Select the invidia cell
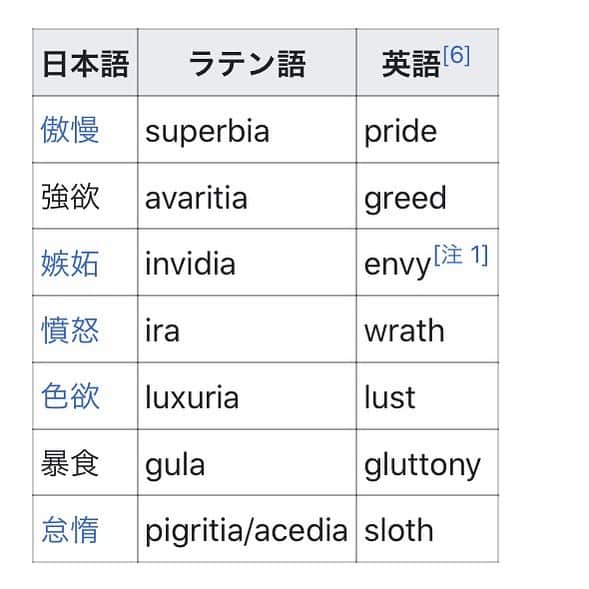Screen dimensions: 589x589 247,263
